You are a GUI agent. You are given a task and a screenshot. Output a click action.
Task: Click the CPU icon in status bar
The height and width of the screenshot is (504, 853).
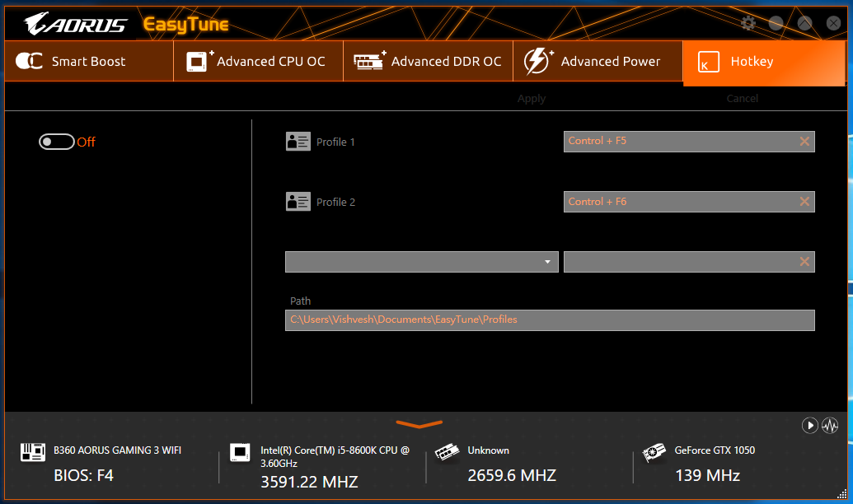coord(240,452)
